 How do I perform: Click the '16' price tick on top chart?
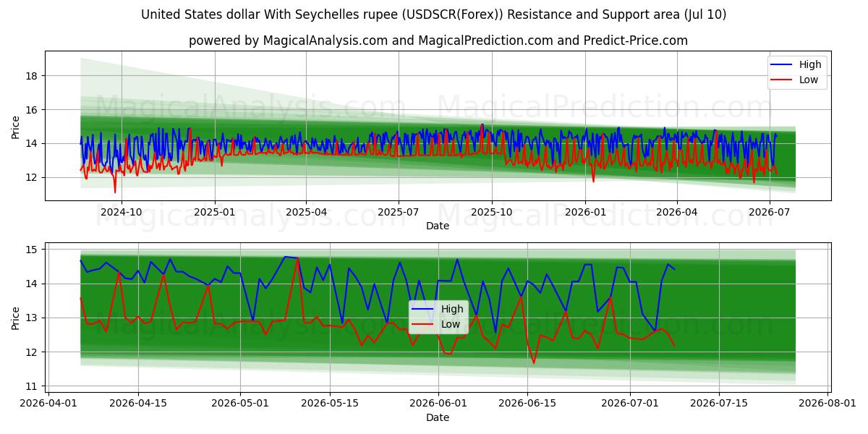point(33,110)
